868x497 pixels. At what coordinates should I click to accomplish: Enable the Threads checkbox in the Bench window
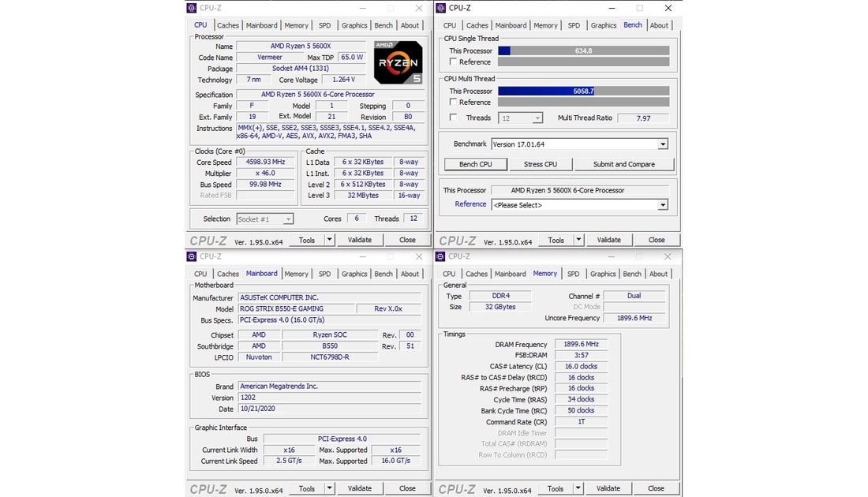pyautogui.click(x=454, y=118)
